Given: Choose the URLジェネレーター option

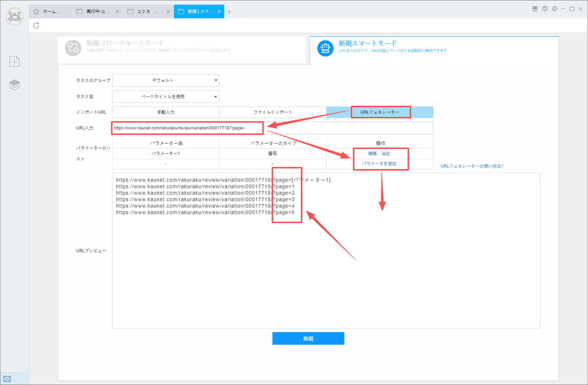Looking at the screenshot, I should [380, 112].
